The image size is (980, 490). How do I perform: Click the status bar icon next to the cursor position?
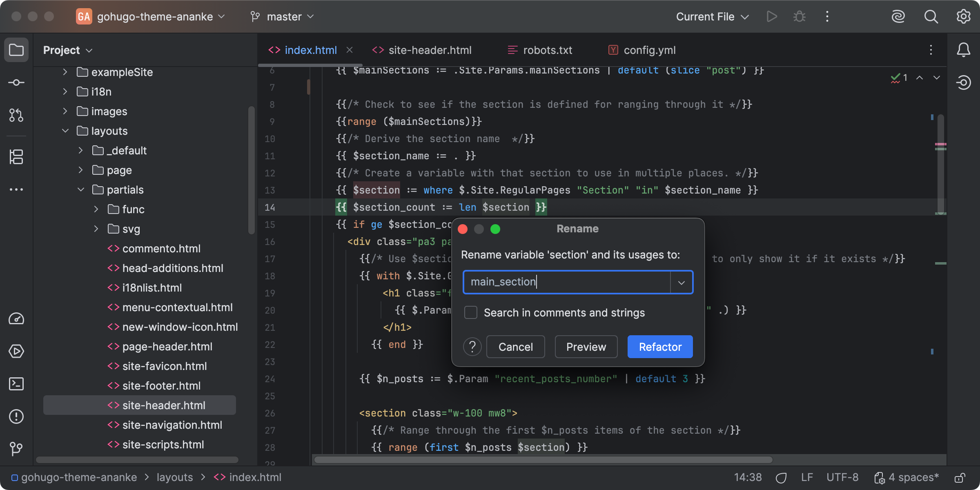[781, 477]
